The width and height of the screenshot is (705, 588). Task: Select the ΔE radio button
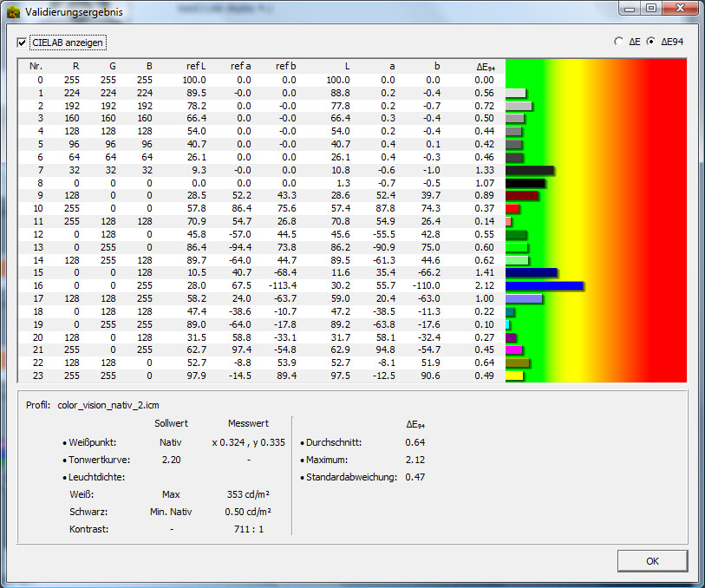[618, 41]
